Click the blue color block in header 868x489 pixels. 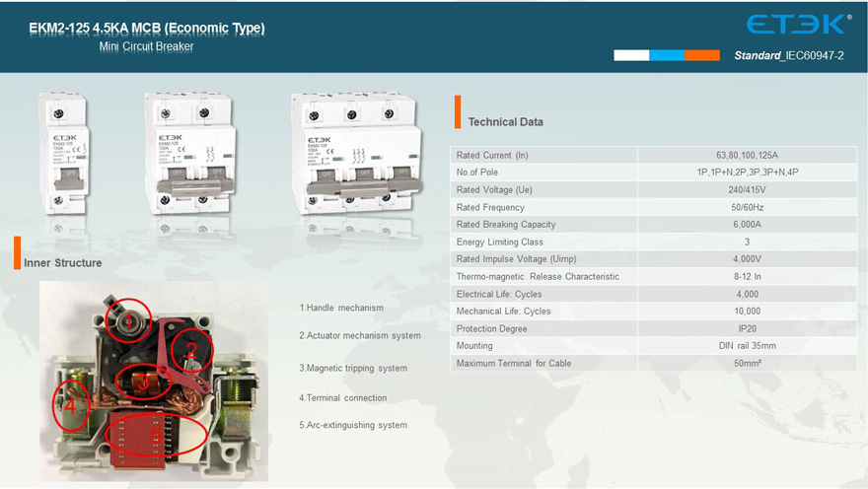pos(667,55)
